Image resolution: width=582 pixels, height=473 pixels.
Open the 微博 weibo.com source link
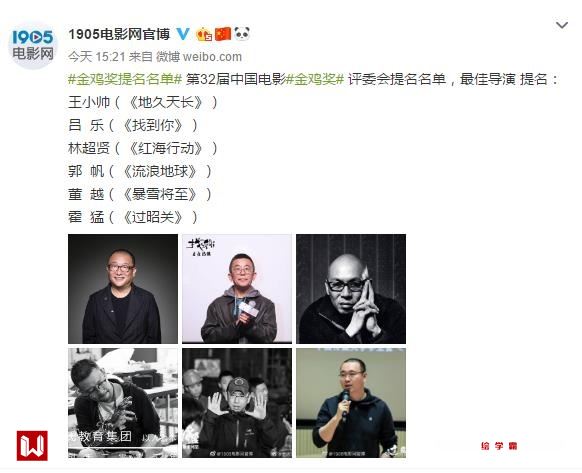coord(199,57)
